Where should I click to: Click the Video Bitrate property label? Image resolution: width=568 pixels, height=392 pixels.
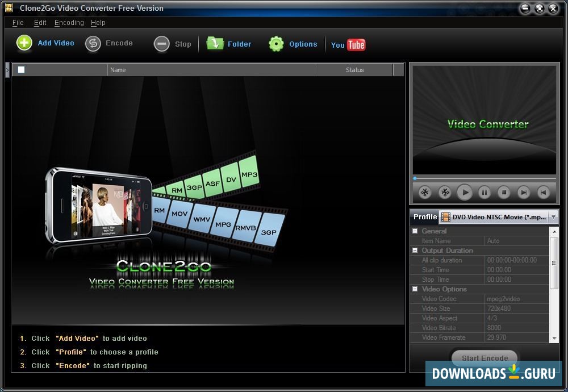coord(438,328)
